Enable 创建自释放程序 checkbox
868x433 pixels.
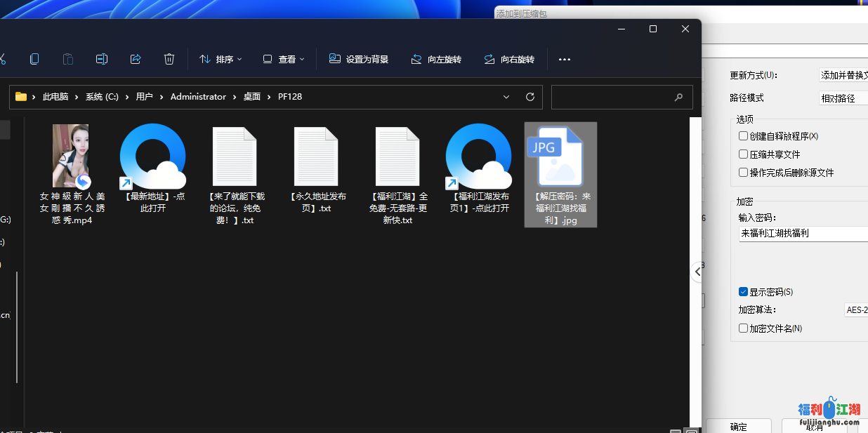click(743, 136)
